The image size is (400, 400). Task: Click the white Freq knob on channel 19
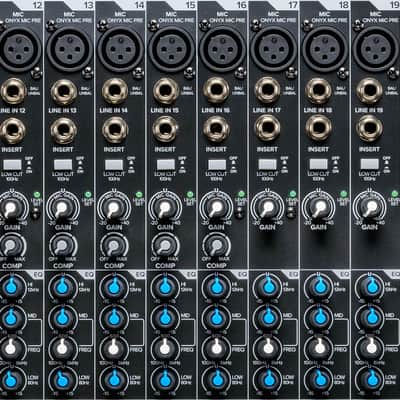tap(371, 348)
